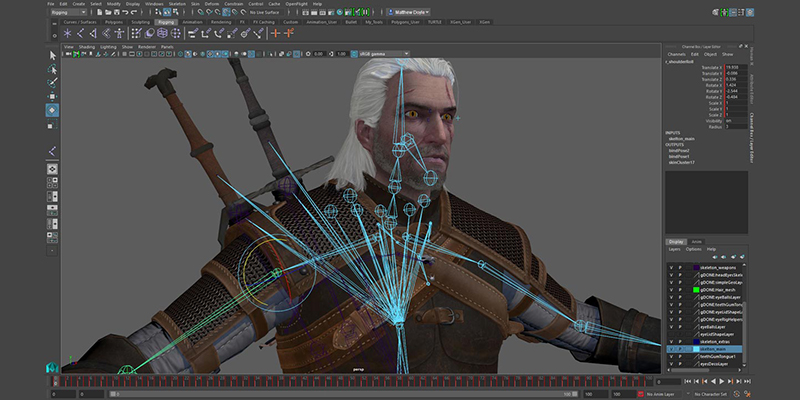Toggle visibility V of skeleton_weapons layer
The width and height of the screenshot is (800, 400).
tap(671, 267)
